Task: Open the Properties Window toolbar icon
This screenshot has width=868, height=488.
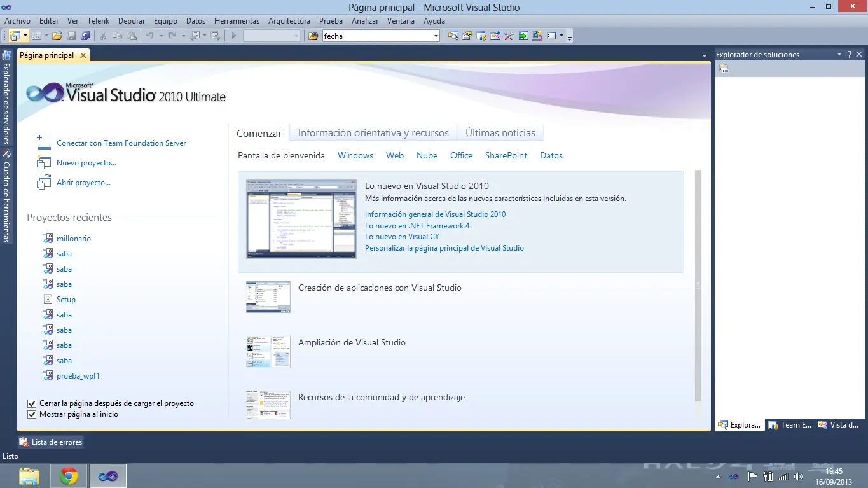Action: pyautogui.click(x=467, y=36)
